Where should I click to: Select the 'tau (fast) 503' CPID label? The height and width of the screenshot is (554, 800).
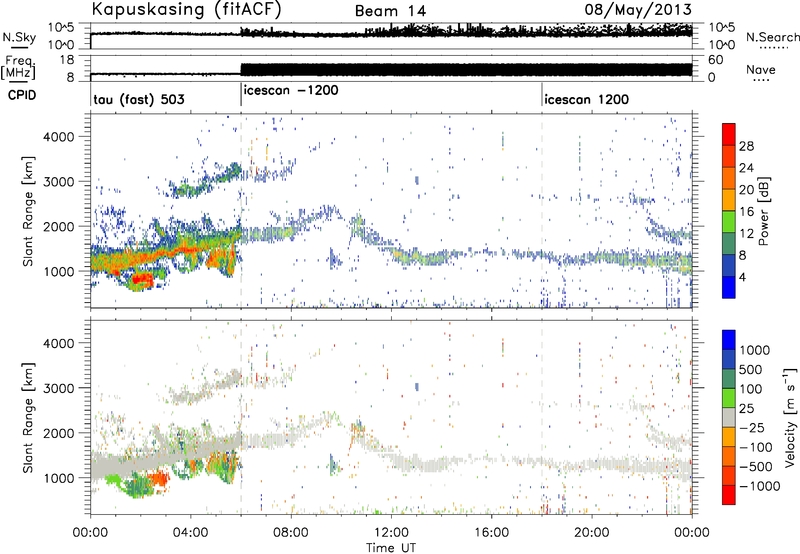tap(139, 99)
